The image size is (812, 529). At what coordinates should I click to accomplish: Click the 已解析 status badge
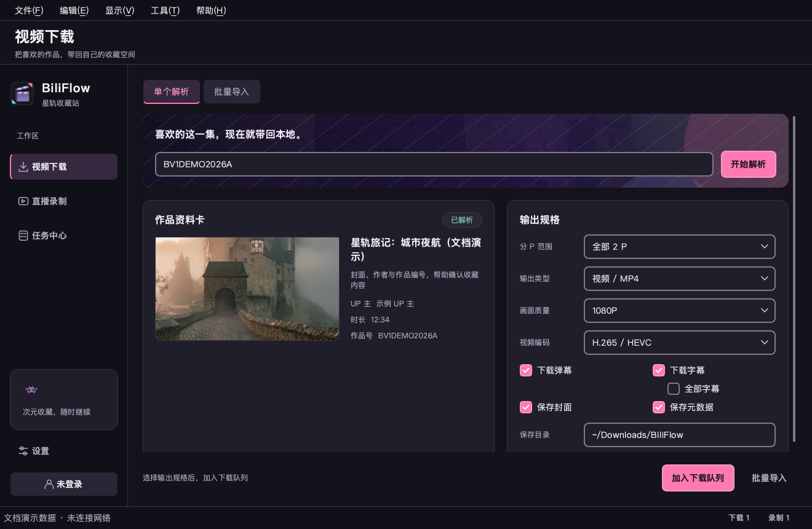(x=462, y=220)
